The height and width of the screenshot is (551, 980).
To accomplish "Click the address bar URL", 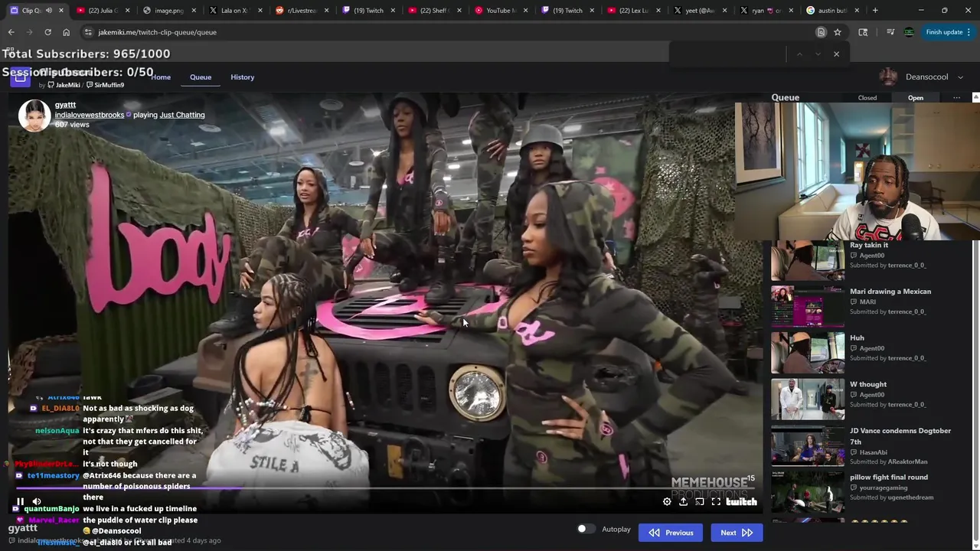I will (x=157, y=32).
